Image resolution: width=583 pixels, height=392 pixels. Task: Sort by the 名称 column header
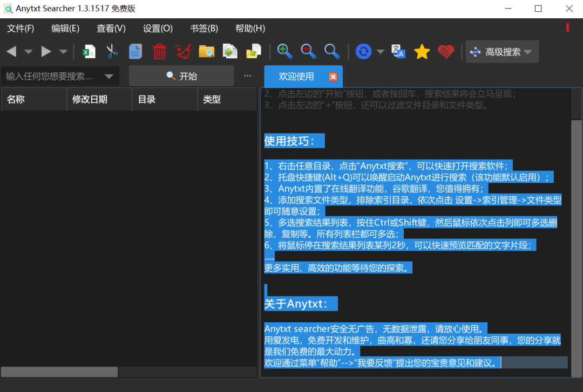point(34,99)
